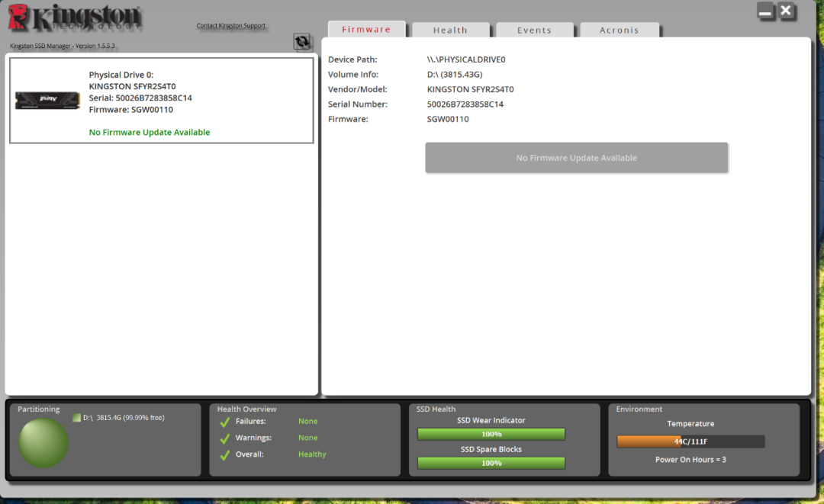Click the Kingston Fury SSD thumbnail image
The height and width of the screenshot is (504, 824).
click(47, 100)
